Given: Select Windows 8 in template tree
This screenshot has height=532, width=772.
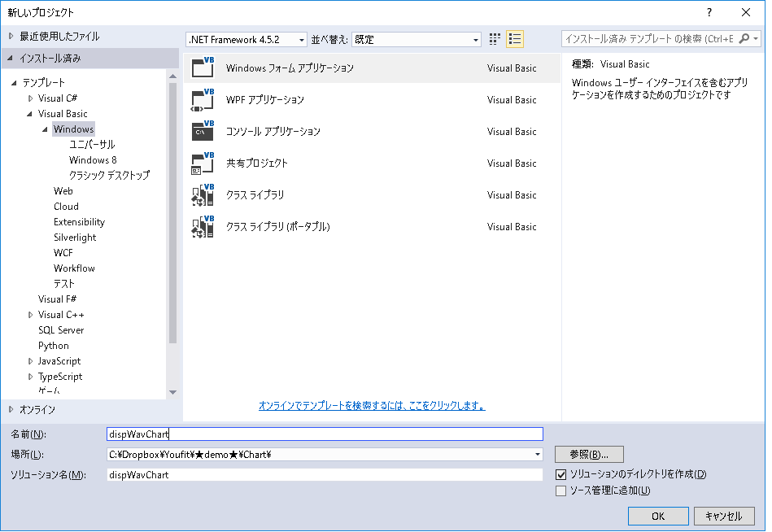Looking at the screenshot, I should [x=93, y=160].
